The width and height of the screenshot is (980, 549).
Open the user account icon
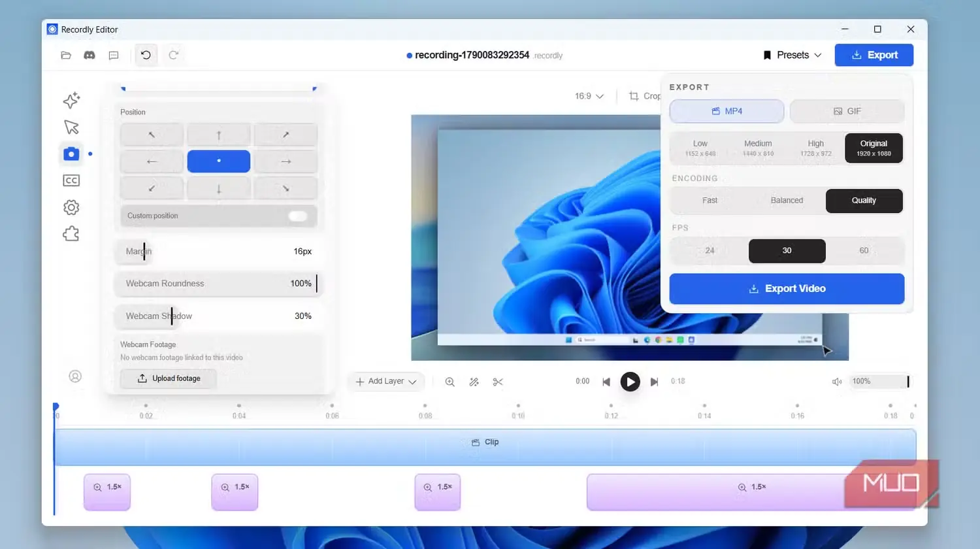click(x=75, y=376)
